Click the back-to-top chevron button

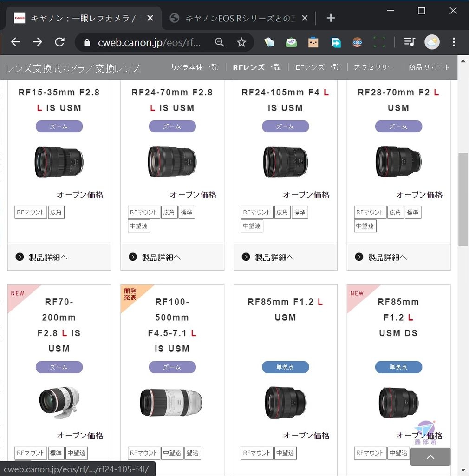430,456
